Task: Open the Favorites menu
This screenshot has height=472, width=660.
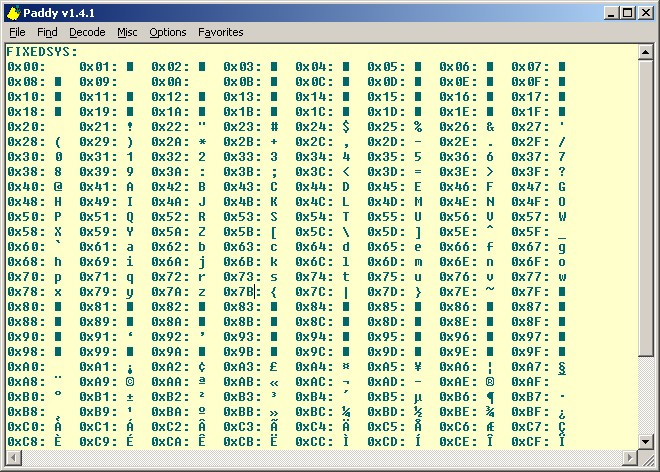Action: point(221,32)
